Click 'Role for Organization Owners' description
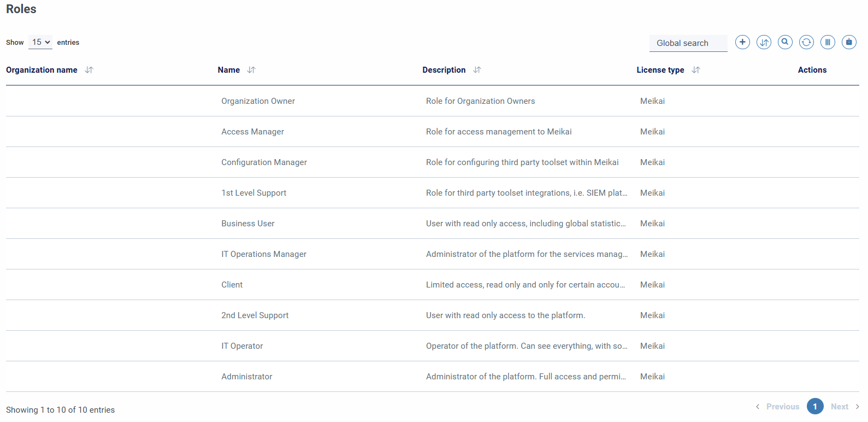This screenshot has width=868, height=422. (x=480, y=101)
